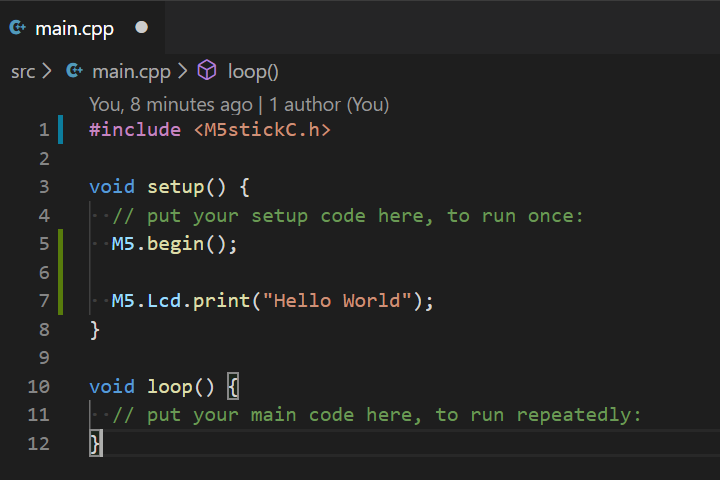
Task: Click the "You, 8 minutes ago" blame annotation
Action: (x=170, y=104)
